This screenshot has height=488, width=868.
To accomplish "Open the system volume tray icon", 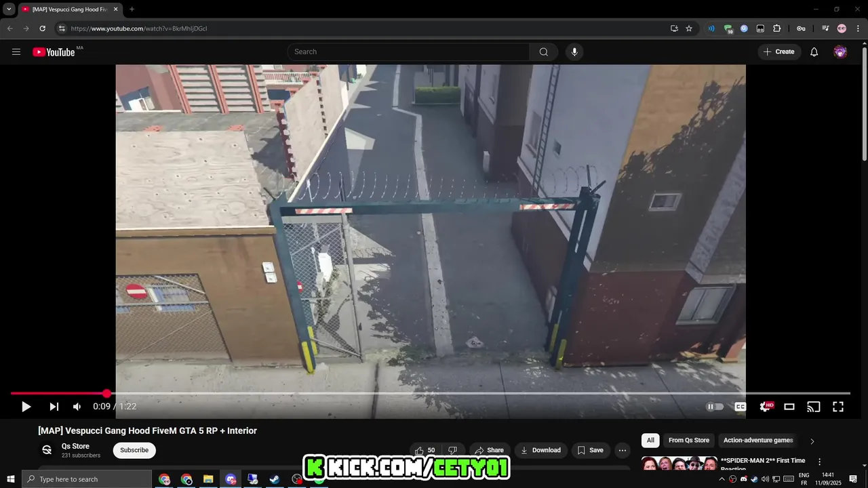I will point(766,479).
